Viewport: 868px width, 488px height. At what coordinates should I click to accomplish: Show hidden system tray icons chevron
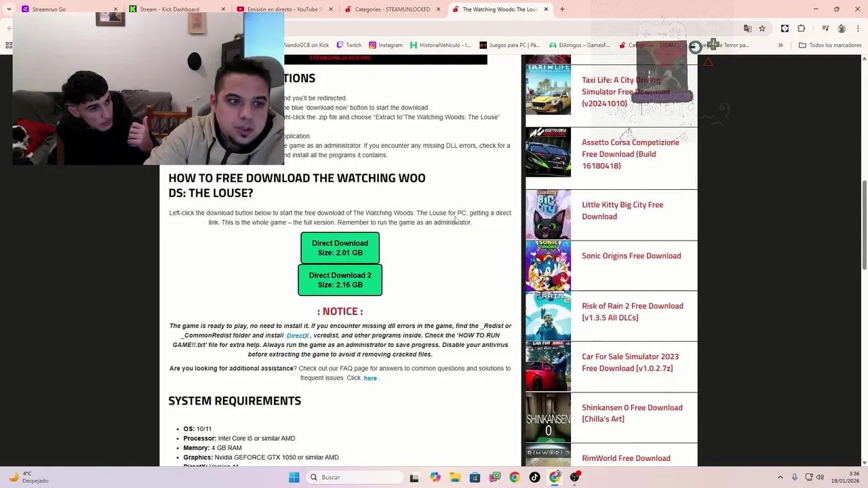pyautogui.click(x=781, y=477)
